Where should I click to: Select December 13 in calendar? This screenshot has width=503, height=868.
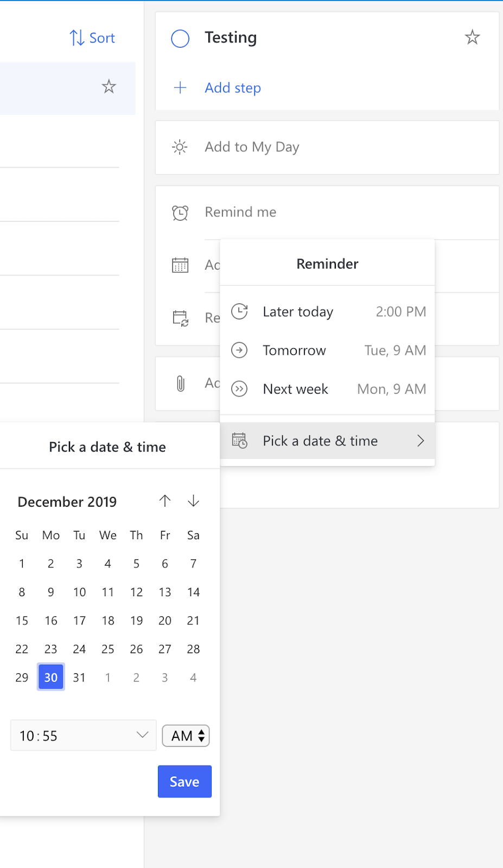pos(165,592)
